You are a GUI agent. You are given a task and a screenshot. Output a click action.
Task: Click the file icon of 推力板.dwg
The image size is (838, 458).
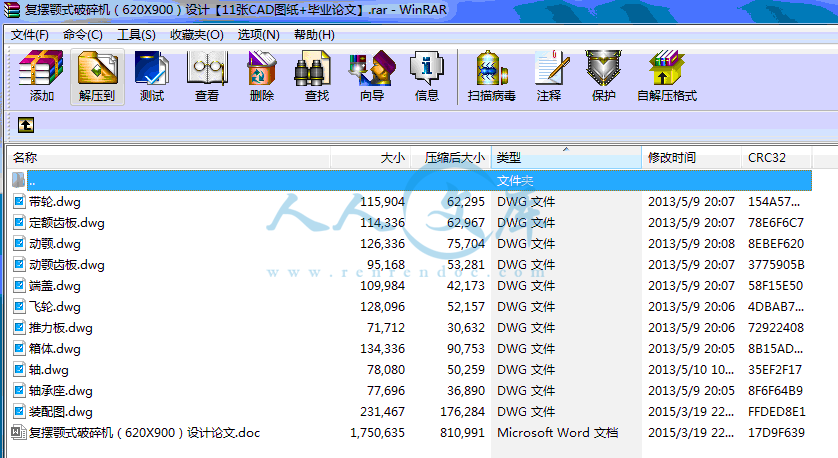19,328
